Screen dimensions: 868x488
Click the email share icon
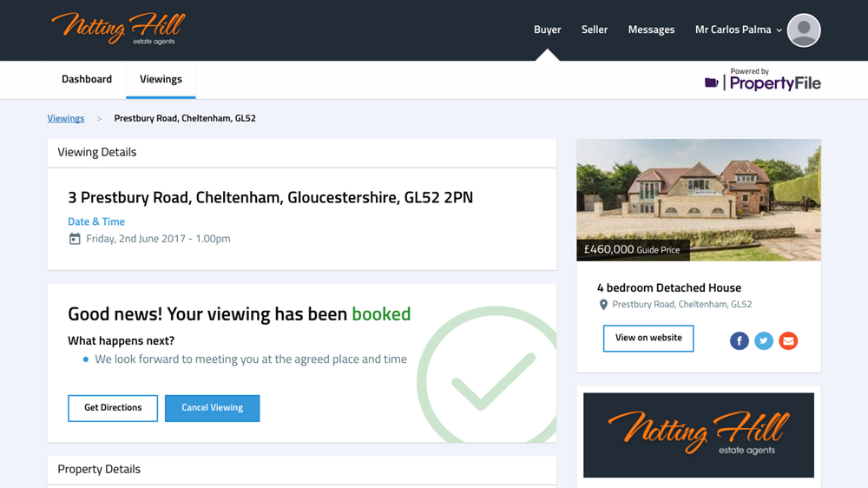click(x=788, y=341)
